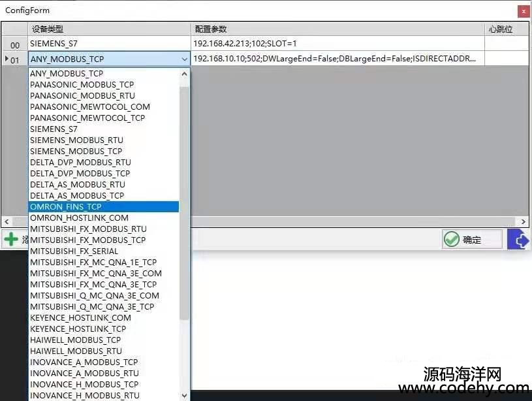
Task: Pick SIEMENS_MODBUS_RTU from the list
Action: [x=104, y=140]
